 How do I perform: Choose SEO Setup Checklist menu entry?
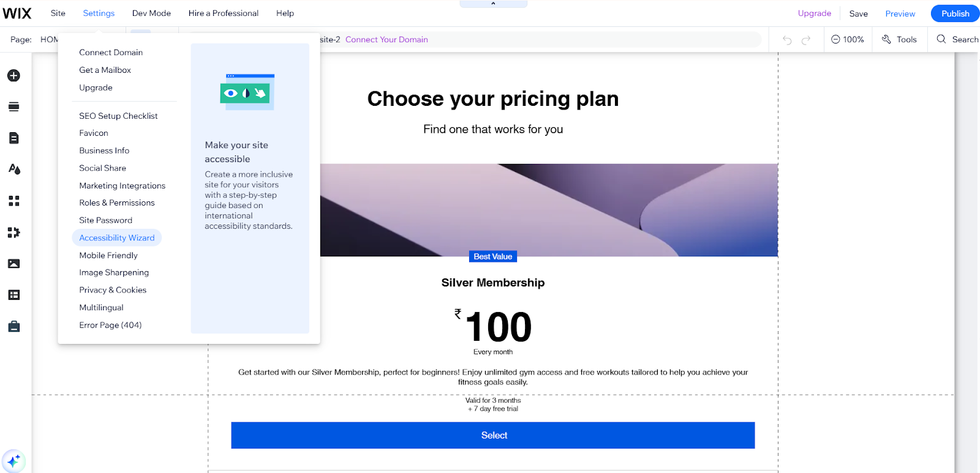coord(118,116)
